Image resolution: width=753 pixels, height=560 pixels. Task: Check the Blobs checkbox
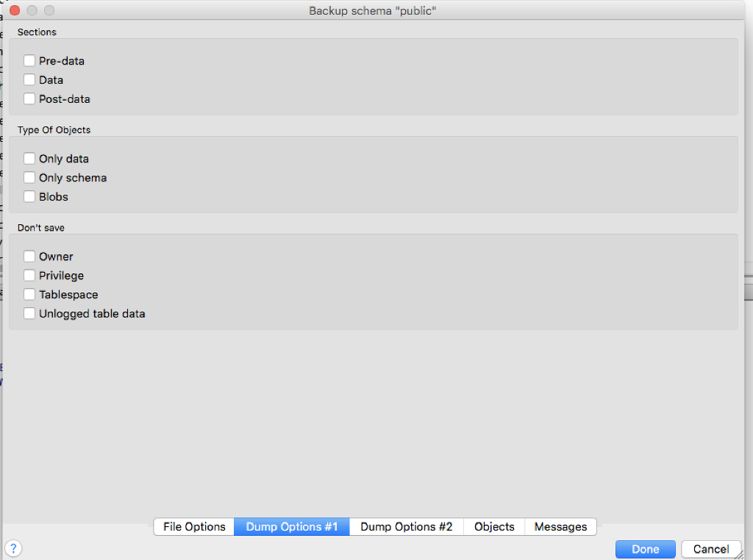coord(29,196)
